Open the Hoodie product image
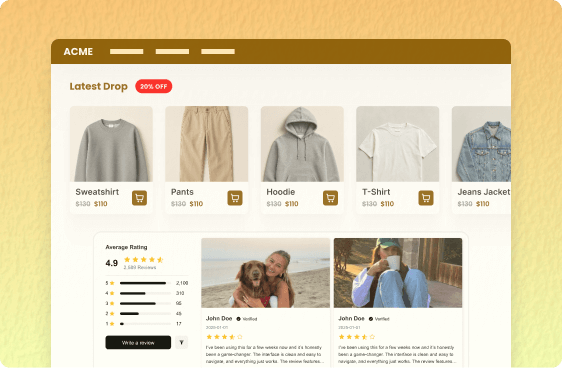This screenshot has height=368, width=562. [x=302, y=144]
